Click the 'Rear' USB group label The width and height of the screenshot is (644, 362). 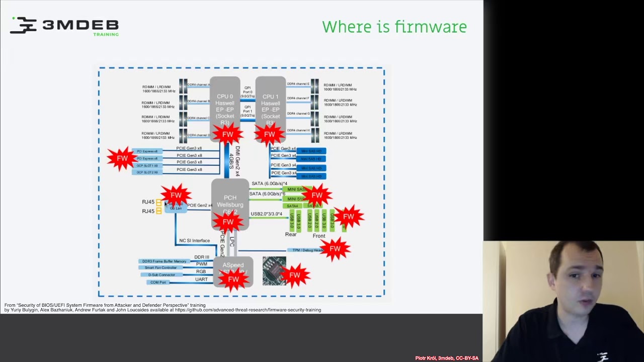(291, 235)
